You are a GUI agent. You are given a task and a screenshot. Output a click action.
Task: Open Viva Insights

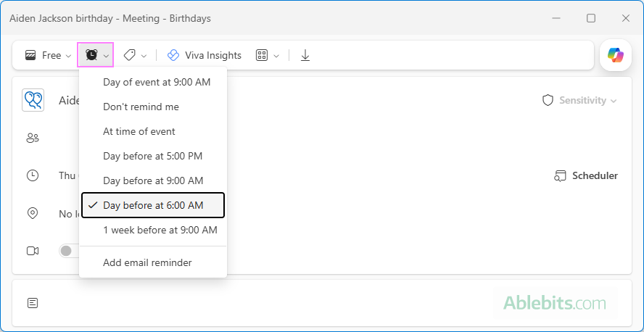click(205, 55)
